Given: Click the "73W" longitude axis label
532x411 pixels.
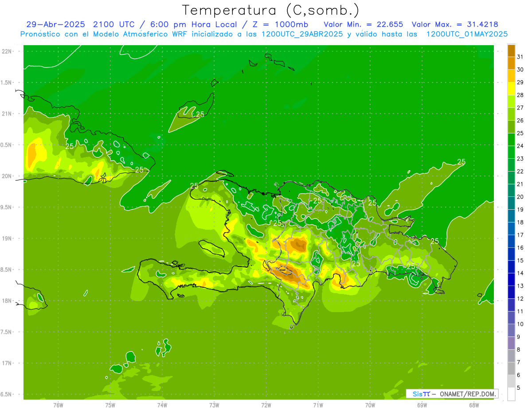Looking at the screenshot, I should coord(214,405).
